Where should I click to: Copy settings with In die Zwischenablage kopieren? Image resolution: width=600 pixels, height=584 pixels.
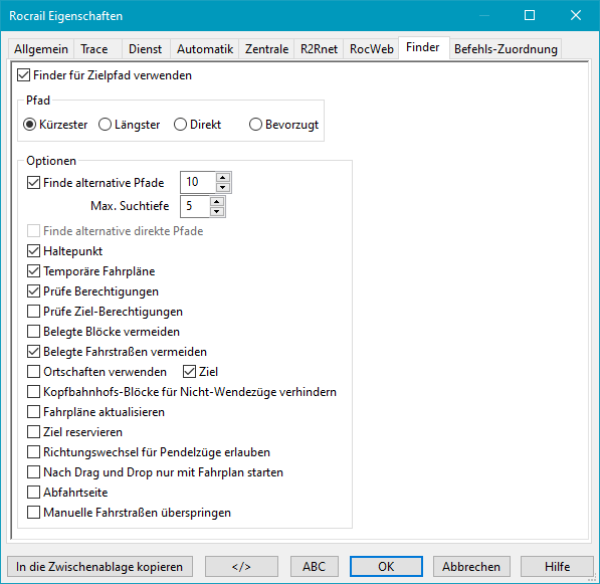point(99,566)
